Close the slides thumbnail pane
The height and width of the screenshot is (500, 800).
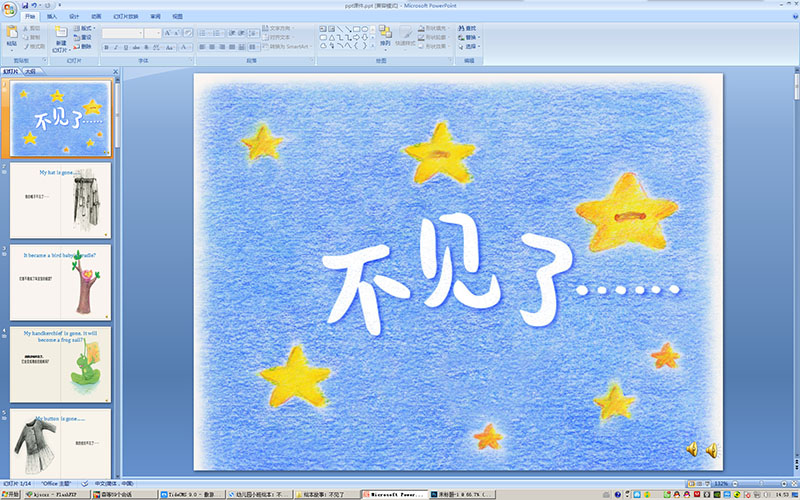click(115, 72)
